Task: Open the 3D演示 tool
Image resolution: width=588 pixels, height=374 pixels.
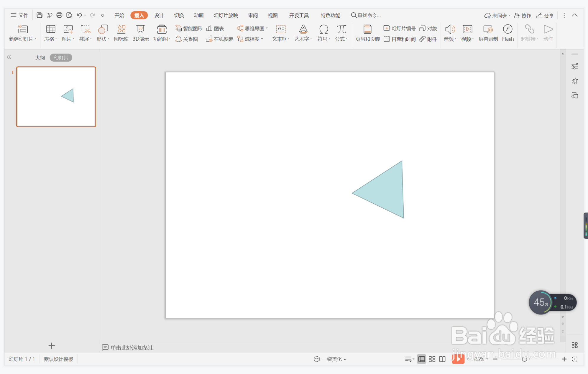Action: [140, 33]
